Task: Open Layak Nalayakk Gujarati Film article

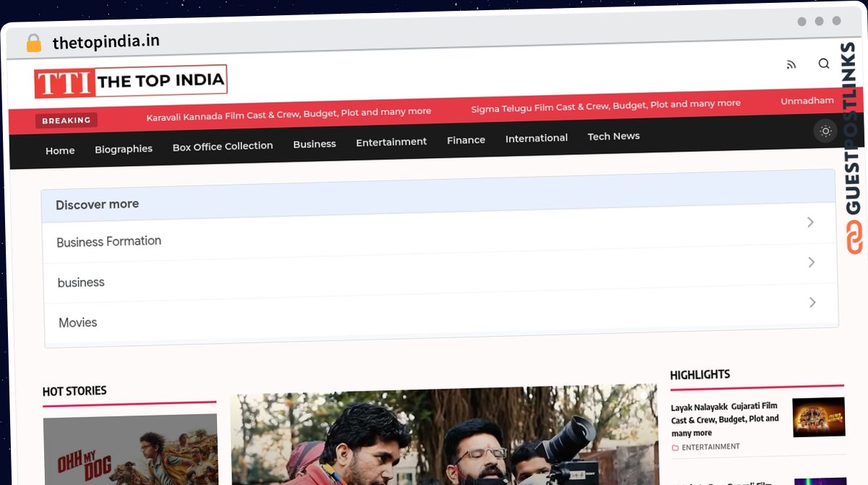Action: pos(725,420)
